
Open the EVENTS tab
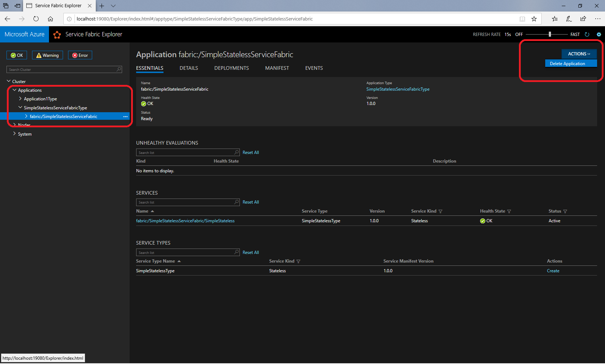314,68
